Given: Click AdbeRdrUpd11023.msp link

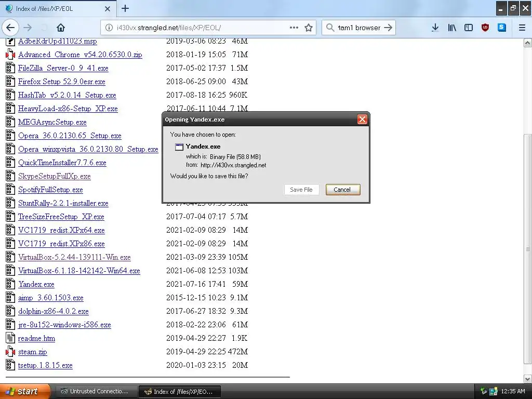Looking at the screenshot, I should point(57,42).
